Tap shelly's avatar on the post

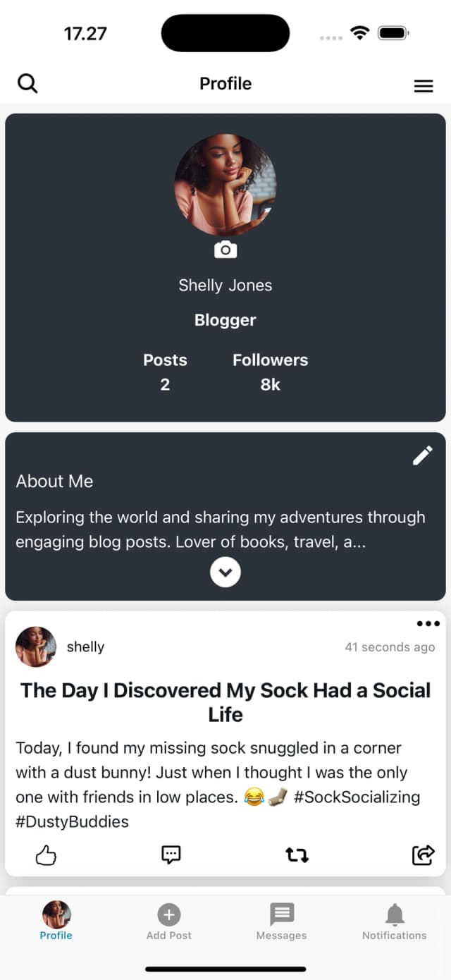(36, 647)
